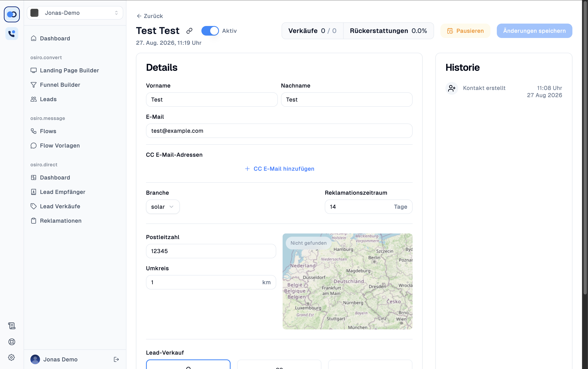588x369 pixels.
Task: Go to Dashboard in top sidebar
Action: (x=55, y=38)
